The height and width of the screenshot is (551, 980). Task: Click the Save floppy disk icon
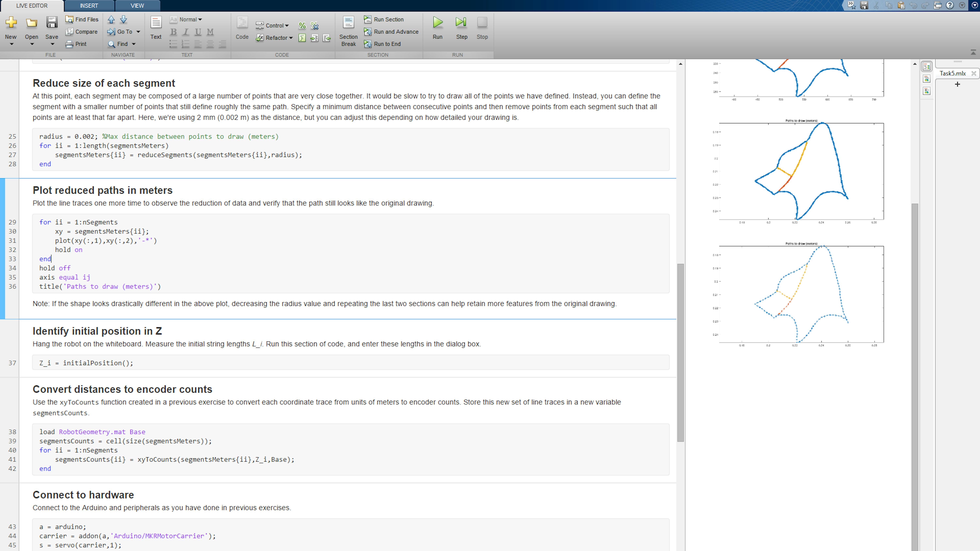point(52,22)
